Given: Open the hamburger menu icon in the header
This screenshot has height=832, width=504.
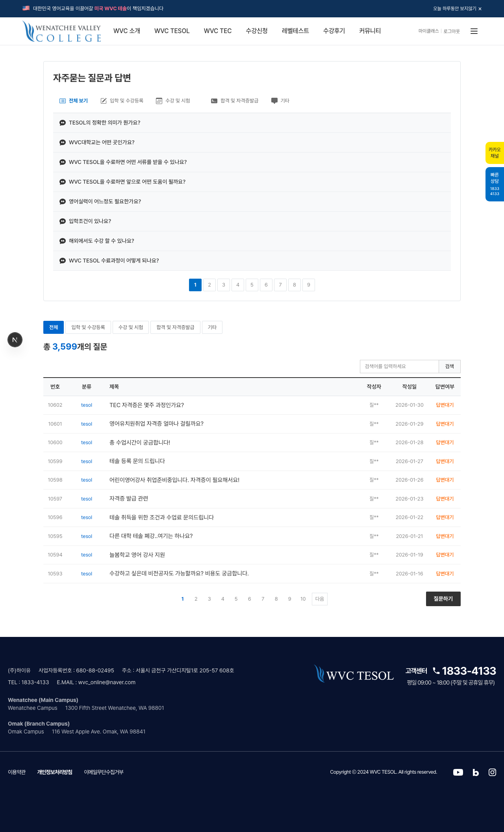Looking at the screenshot, I should pos(474,31).
